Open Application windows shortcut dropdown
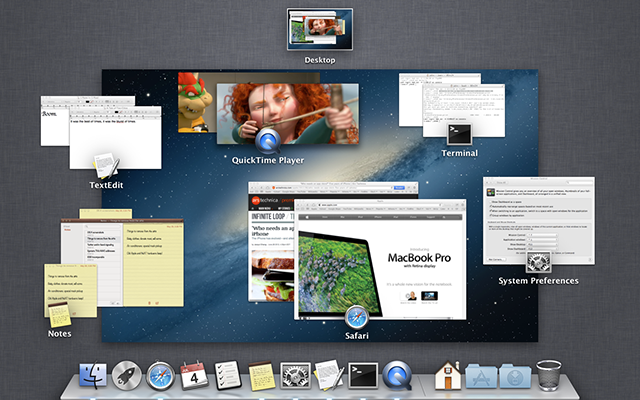Viewport: 640px width, 400px height. (542, 240)
